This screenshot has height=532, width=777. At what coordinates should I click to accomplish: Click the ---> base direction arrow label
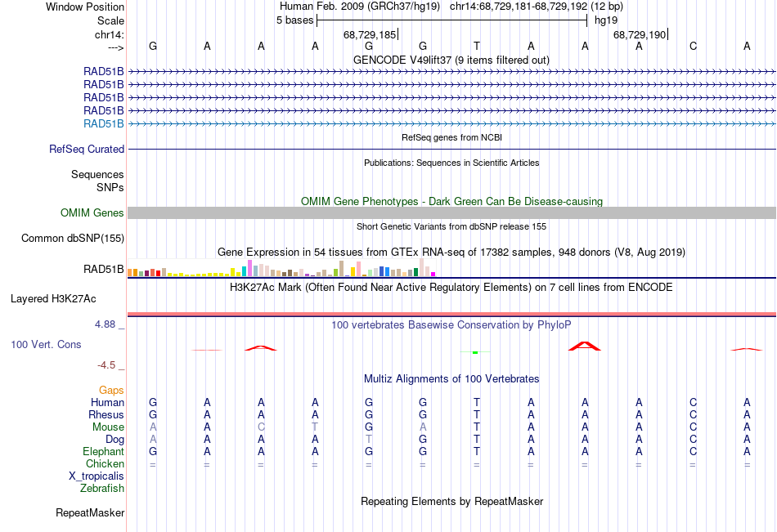[x=115, y=47]
